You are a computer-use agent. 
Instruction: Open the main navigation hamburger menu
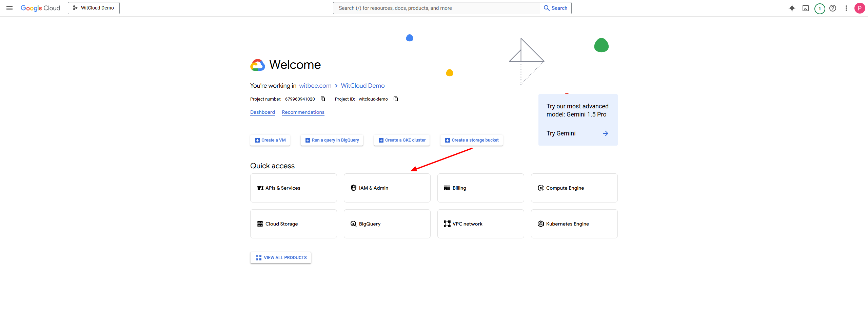9,8
